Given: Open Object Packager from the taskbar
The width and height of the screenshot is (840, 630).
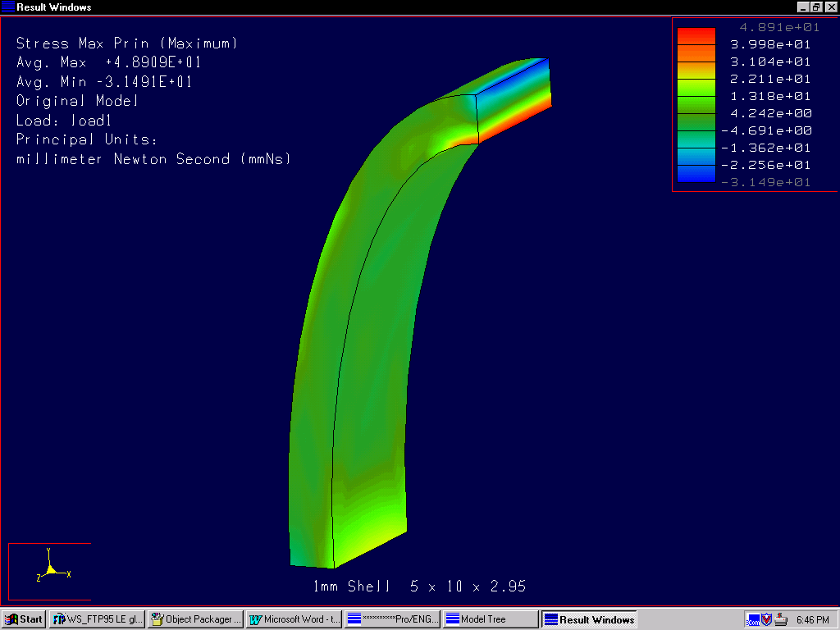Looking at the screenshot, I should [195, 619].
